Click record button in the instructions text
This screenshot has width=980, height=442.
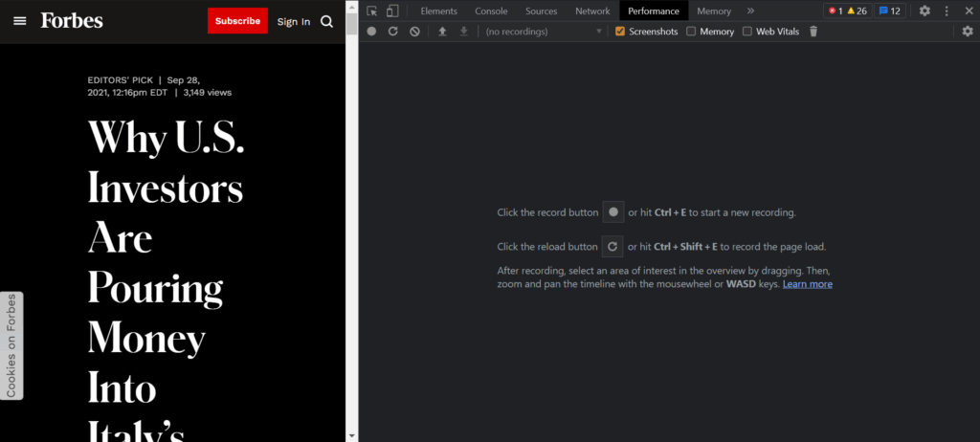pyautogui.click(x=613, y=212)
